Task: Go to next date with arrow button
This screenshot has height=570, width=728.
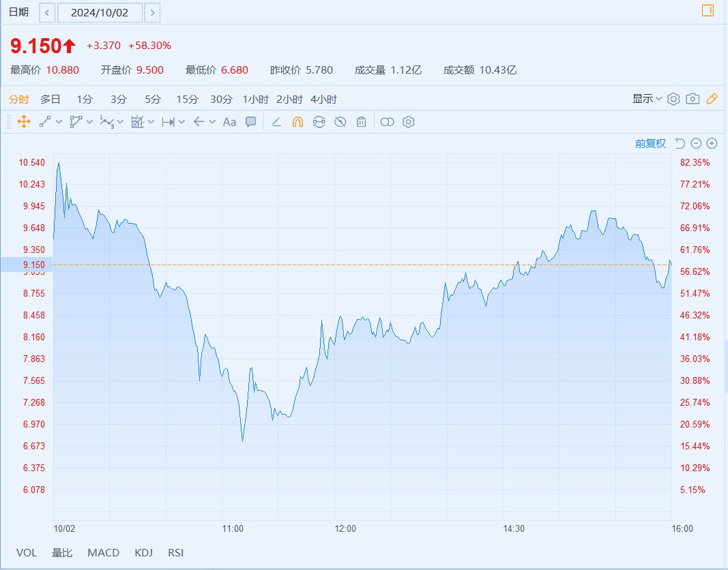Action: 153,12
